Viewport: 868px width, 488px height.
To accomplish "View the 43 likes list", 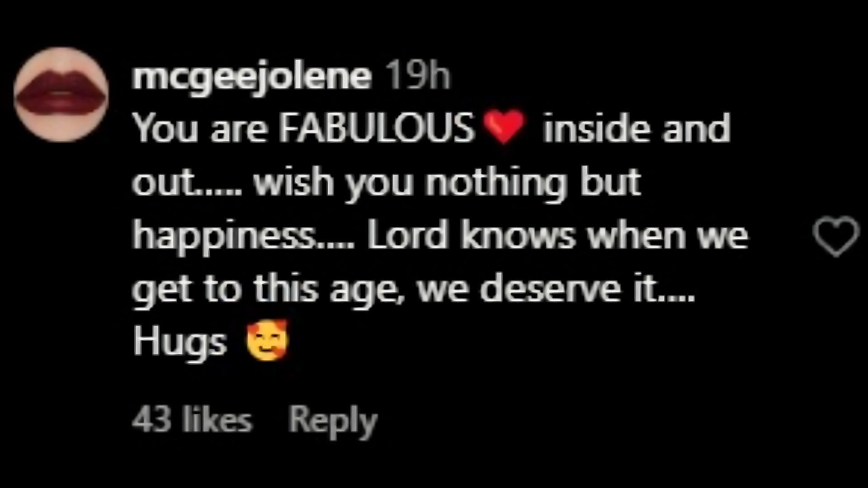I will [192, 420].
